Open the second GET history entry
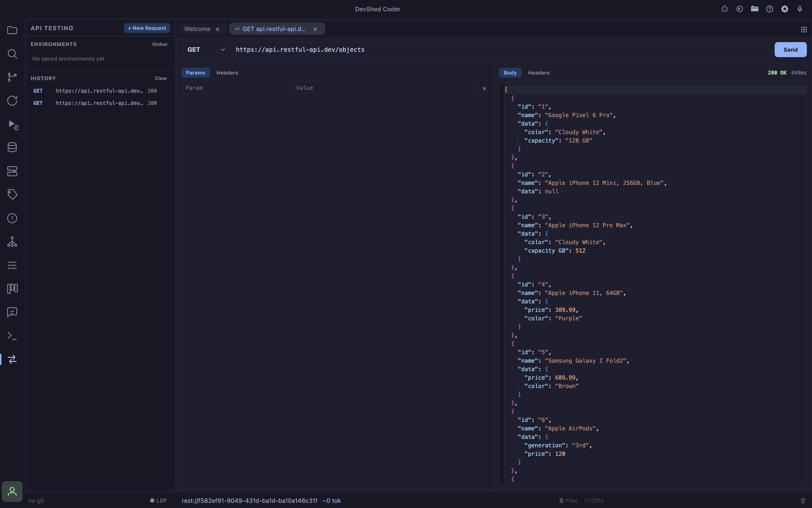This screenshot has height=508, width=812. [x=100, y=103]
